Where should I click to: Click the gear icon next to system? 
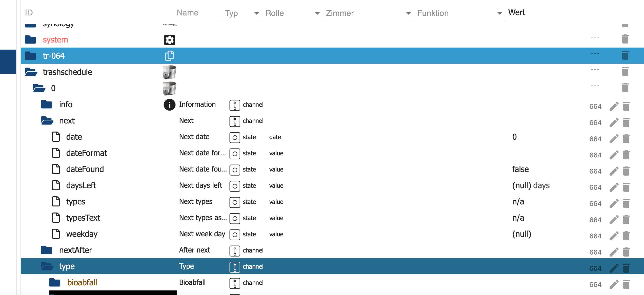pos(169,40)
